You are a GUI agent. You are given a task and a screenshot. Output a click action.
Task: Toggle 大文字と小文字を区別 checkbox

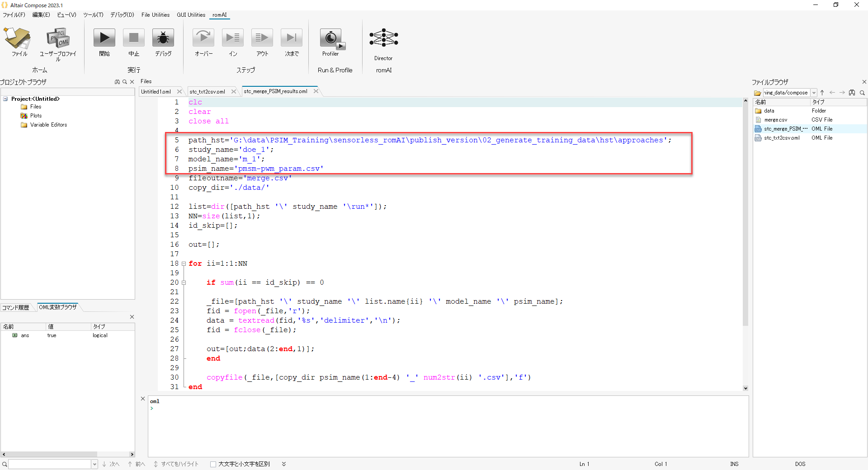click(213, 464)
